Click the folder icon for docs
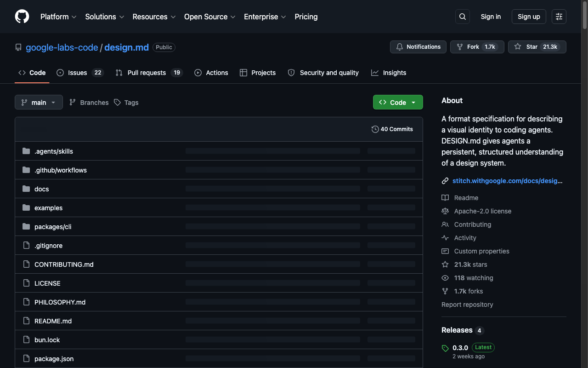Viewport: 588px width, 368px height. (26, 189)
